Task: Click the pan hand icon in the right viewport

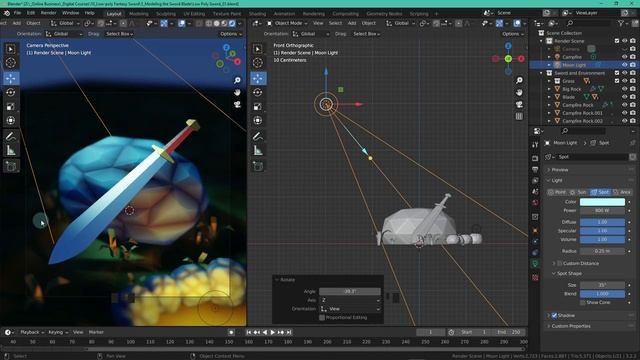Action: click(519, 93)
